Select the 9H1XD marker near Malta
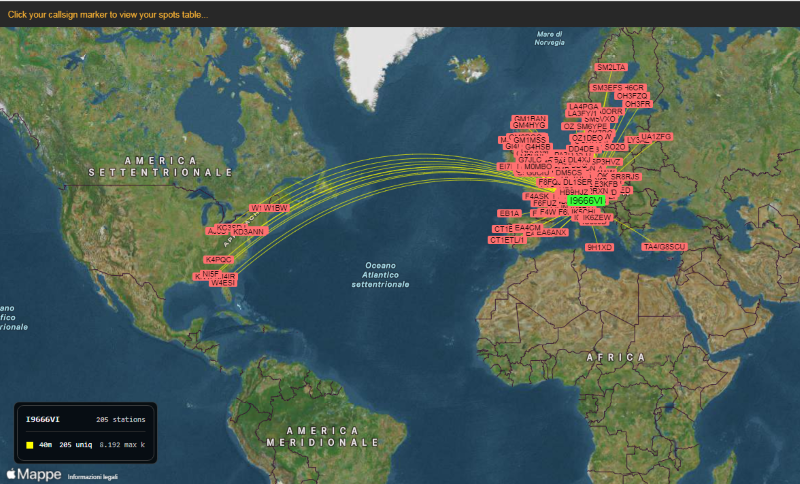The height and width of the screenshot is (484, 800). coord(599,247)
